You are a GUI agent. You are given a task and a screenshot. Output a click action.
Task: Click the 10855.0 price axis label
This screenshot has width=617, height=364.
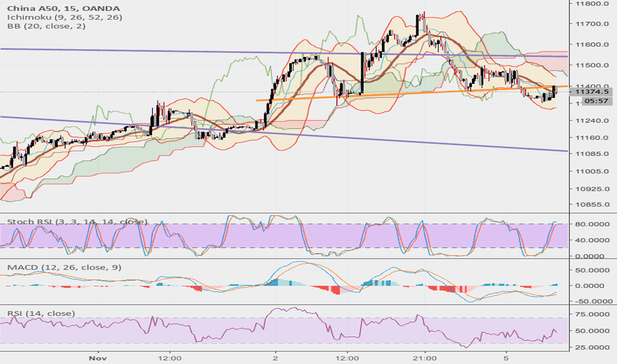[x=592, y=205]
